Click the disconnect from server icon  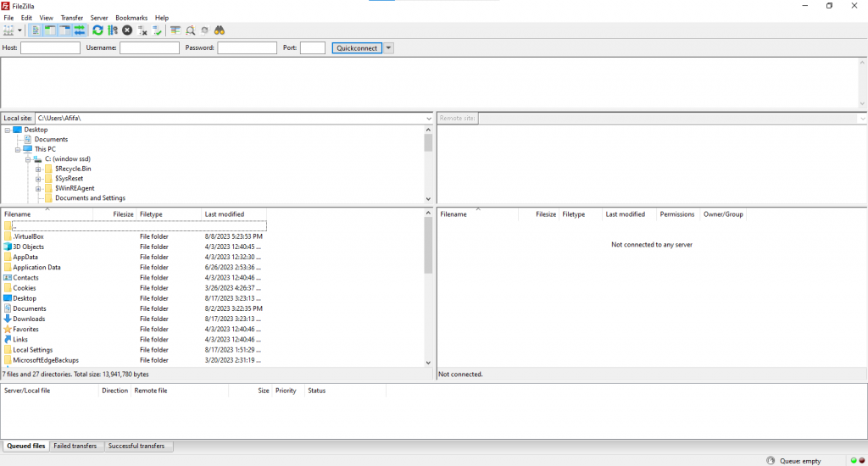click(142, 31)
